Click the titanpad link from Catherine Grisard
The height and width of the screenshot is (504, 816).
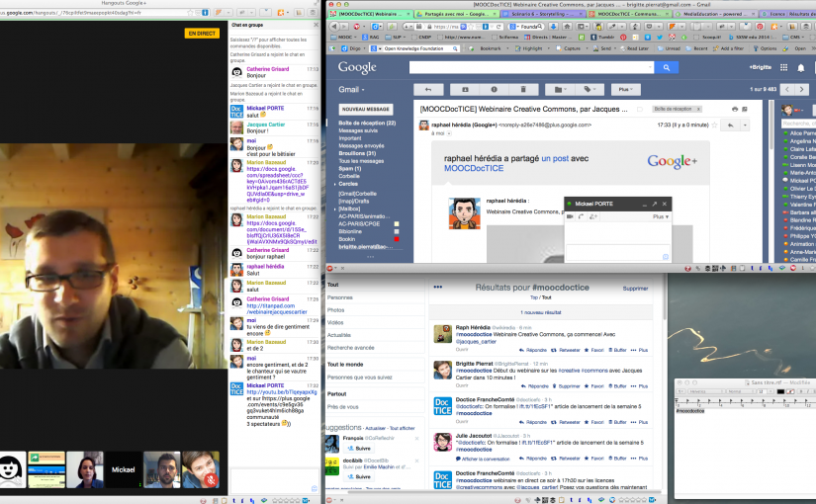[276, 309]
